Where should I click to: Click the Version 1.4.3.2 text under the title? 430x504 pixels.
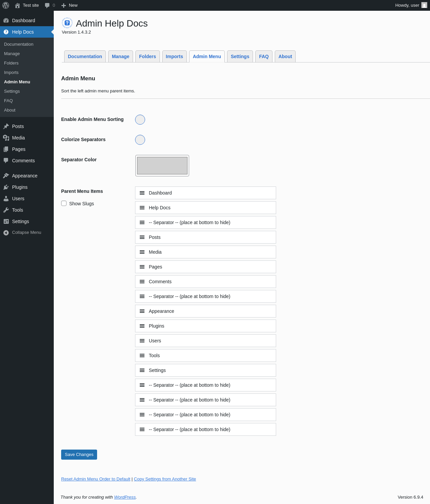point(76,32)
